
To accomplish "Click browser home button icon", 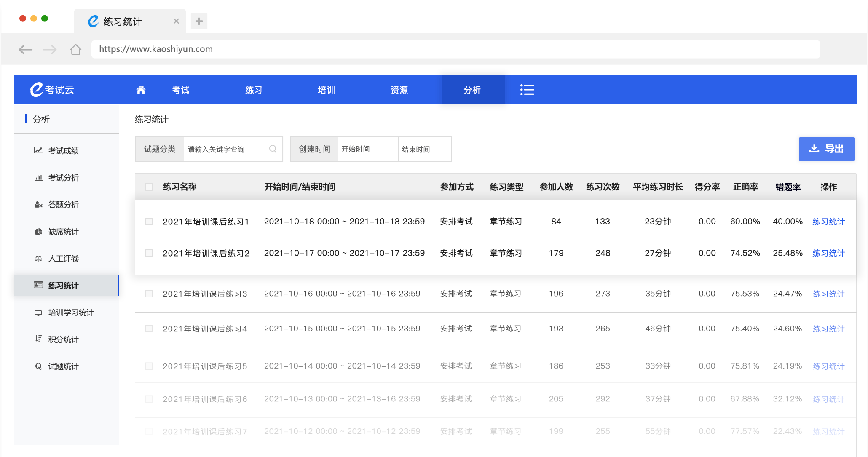I will click(x=76, y=49).
